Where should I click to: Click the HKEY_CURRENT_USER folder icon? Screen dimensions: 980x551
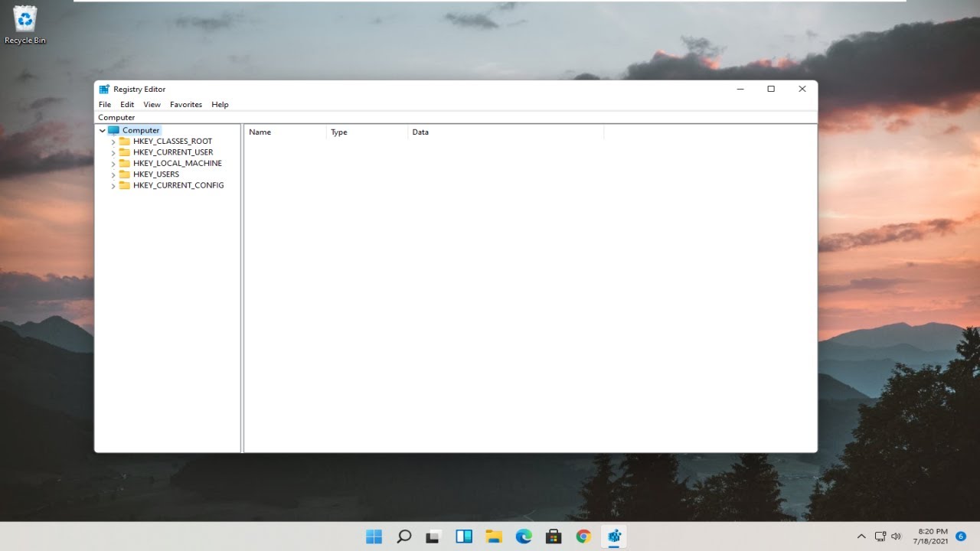124,152
